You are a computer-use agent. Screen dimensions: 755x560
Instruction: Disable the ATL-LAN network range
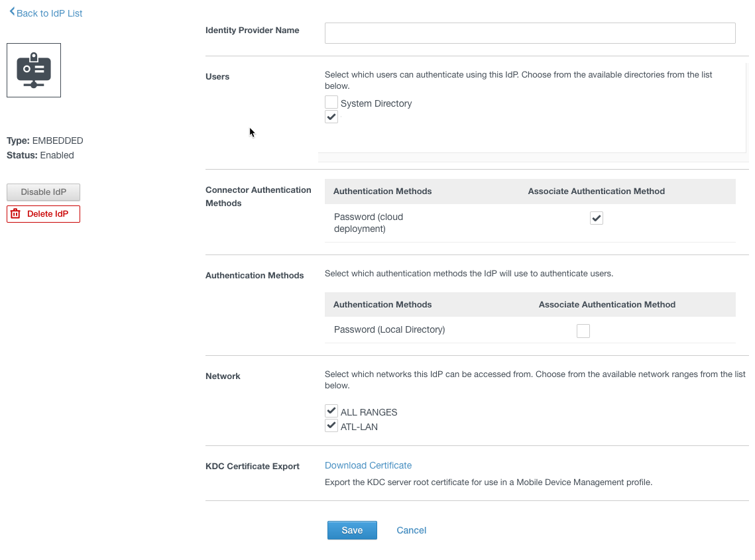pyautogui.click(x=331, y=425)
